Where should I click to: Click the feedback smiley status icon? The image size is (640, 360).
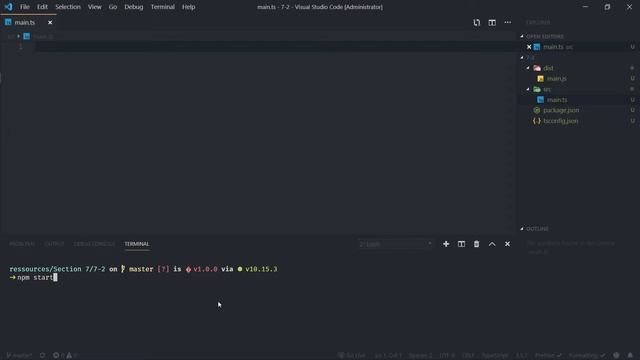[x=616, y=356]
